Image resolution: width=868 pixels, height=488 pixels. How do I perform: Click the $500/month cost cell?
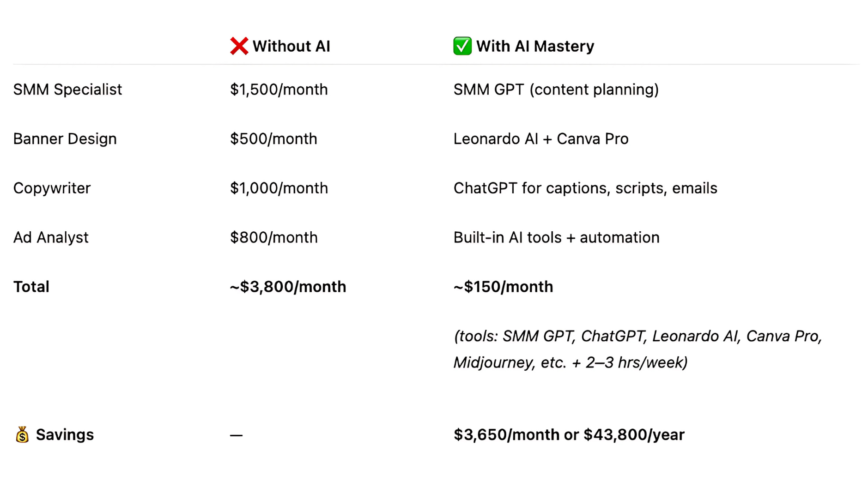point(273,139)
